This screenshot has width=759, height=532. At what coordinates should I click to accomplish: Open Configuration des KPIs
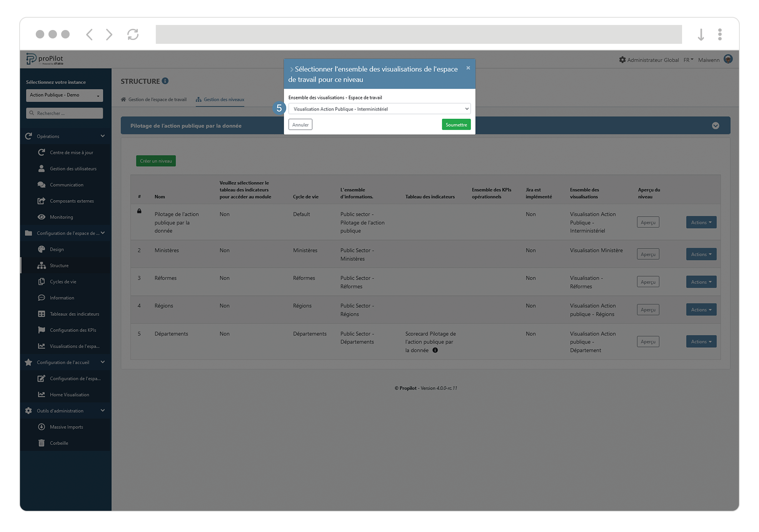tap(73, 330)
